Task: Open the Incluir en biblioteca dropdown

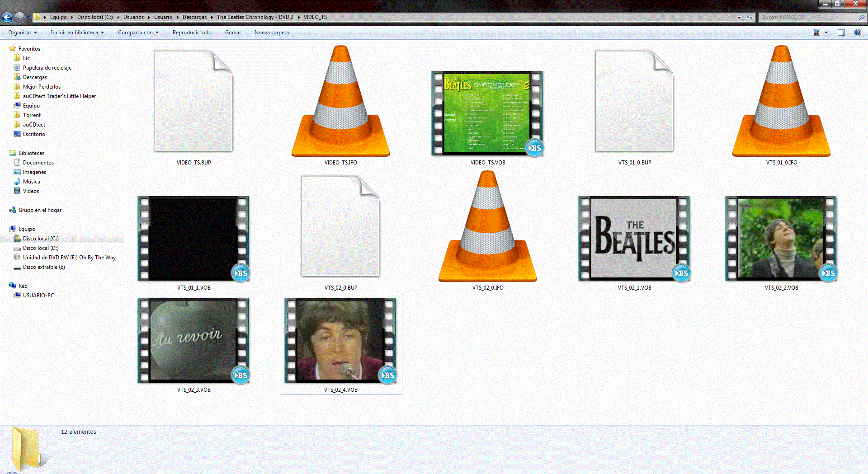Action: pyautogui.click(x=77, y=33)
